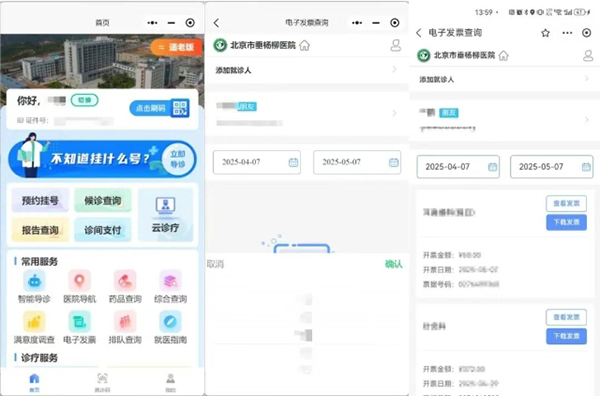Go back from right 电子发票查询 screen
The width and height of the screenshot is (600, 396).
[419, 33]
